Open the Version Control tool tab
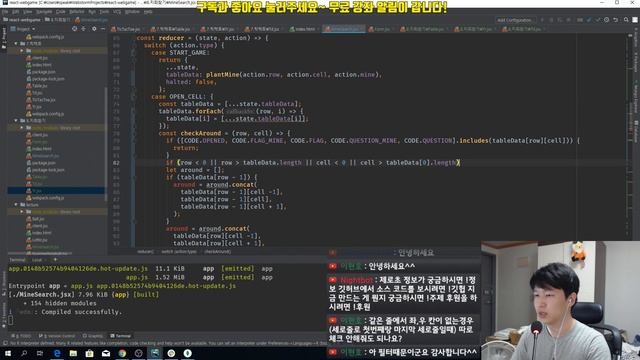 [x=57, y=336]
